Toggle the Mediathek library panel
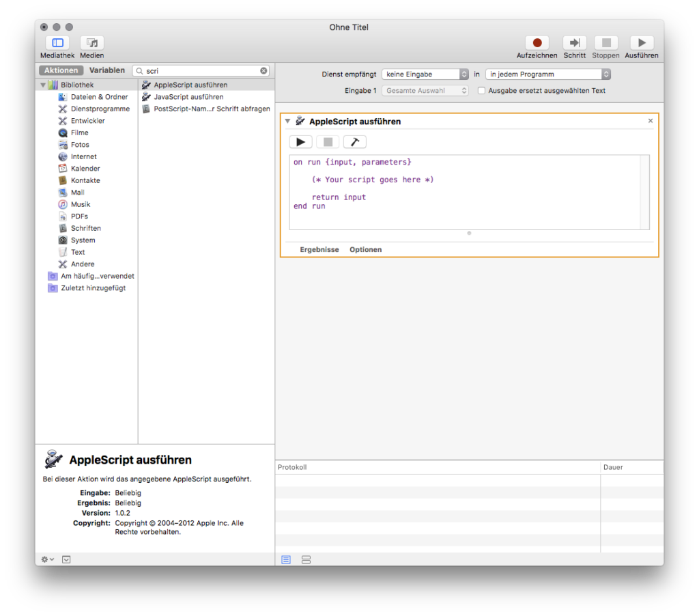699x616 pixels. [x=57, y=43]
